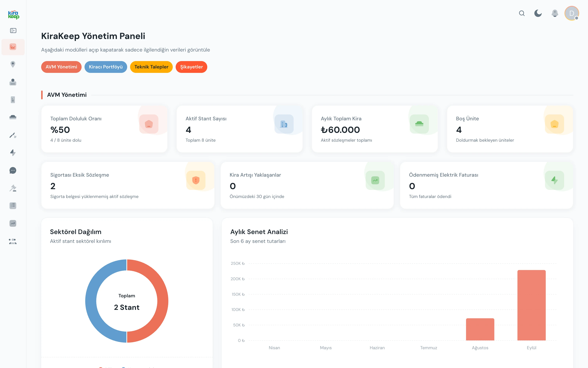588x368 pixels.
Task: Open the checklist sidebar icon
Action: click(13, 206)
